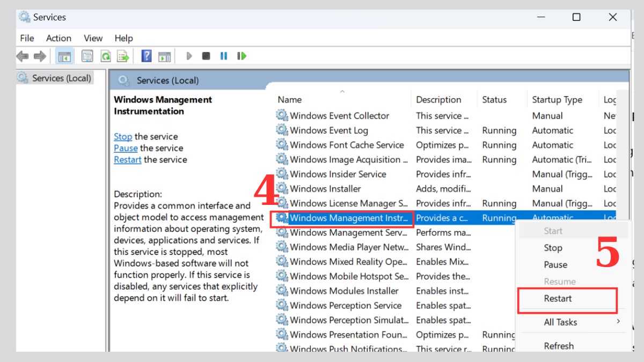Viewport: 644px width, 362px height.
Task: Click 'Automatic (Tri...' startup type cell
Action: click(561, 159)
